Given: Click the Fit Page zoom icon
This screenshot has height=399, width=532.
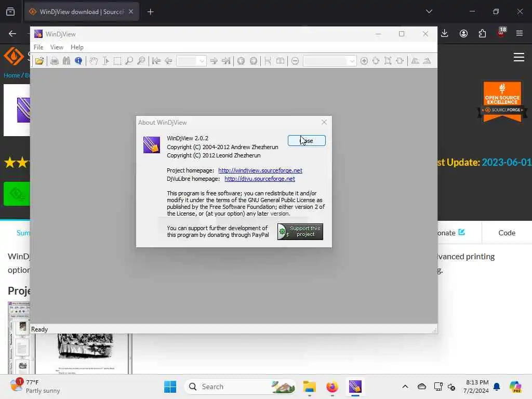Looking at the screenshot, I should coord(388,61).
